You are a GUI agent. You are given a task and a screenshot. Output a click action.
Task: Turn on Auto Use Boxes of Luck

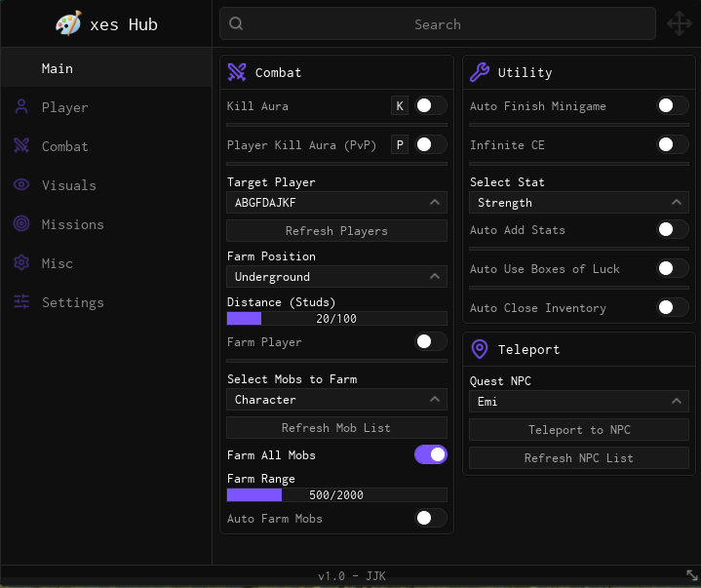point(673,269)
